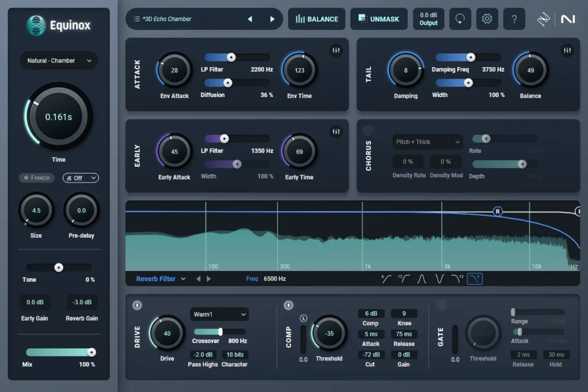588x392 pixels.
Task: Click the question mark help icon
Action: click(514, 19)
